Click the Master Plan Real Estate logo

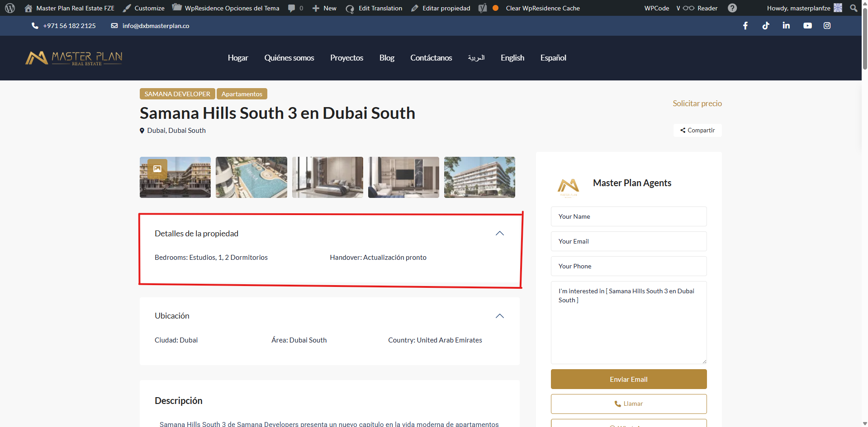(74, 58)
